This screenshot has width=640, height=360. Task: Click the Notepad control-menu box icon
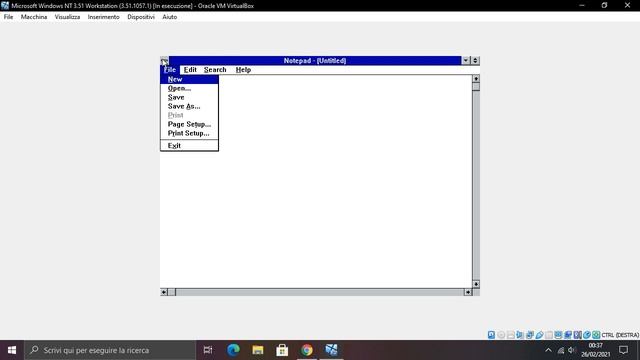[x=164, y=61]
